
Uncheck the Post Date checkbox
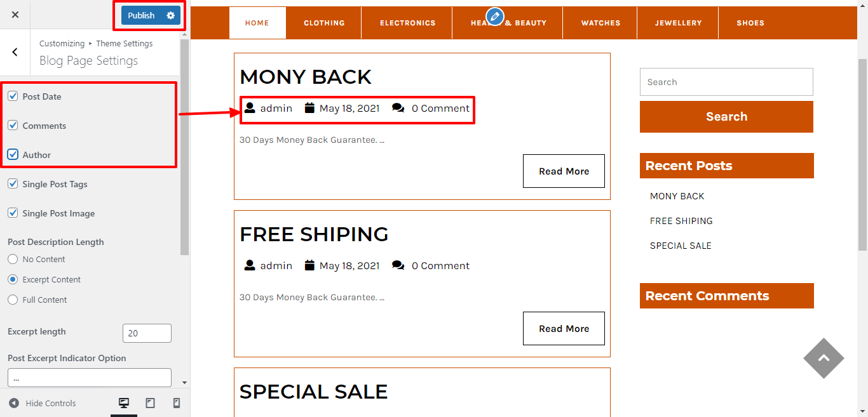(x=13, y=96)
